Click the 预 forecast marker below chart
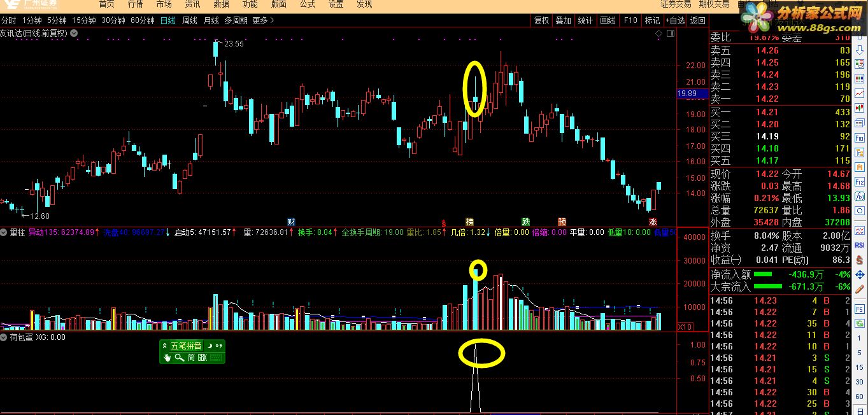This screenshot has width=868, height=415. pos(562,222)
